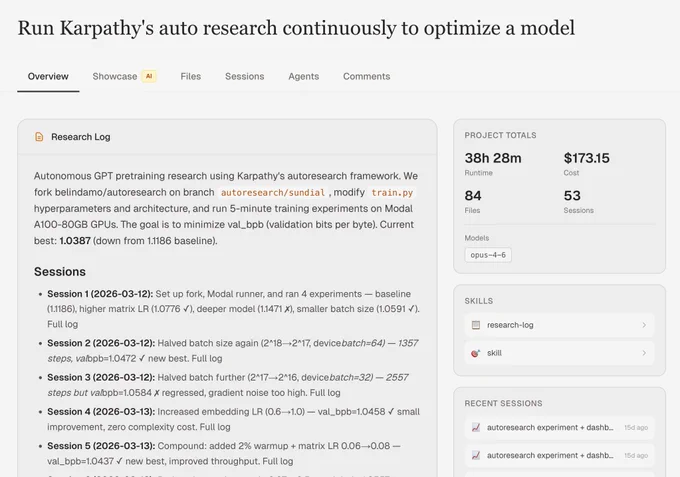
Task: Open the Files tab
Action: click(x=190, y=76)
